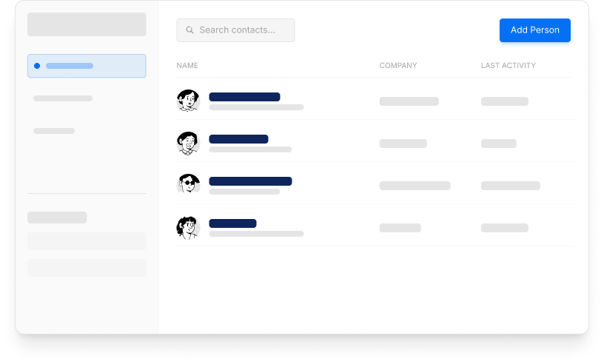Click the second contact's company placeholder
604x364 pixels.
pos(403,144)
